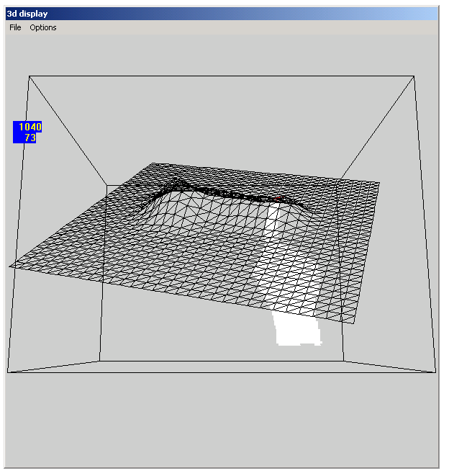The width and height of the screenshot is (449, 476).
Task: Open the File menu
Action: coord(15,27)
